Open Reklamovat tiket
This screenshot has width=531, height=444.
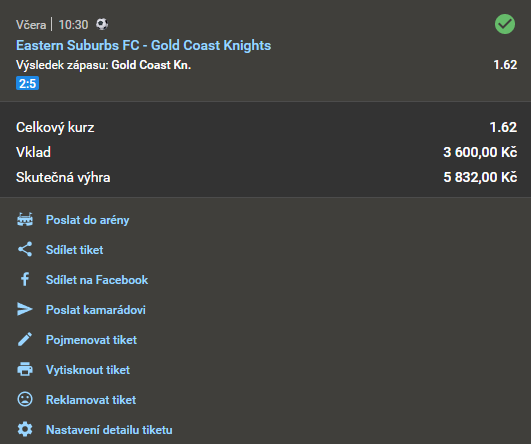91,400
